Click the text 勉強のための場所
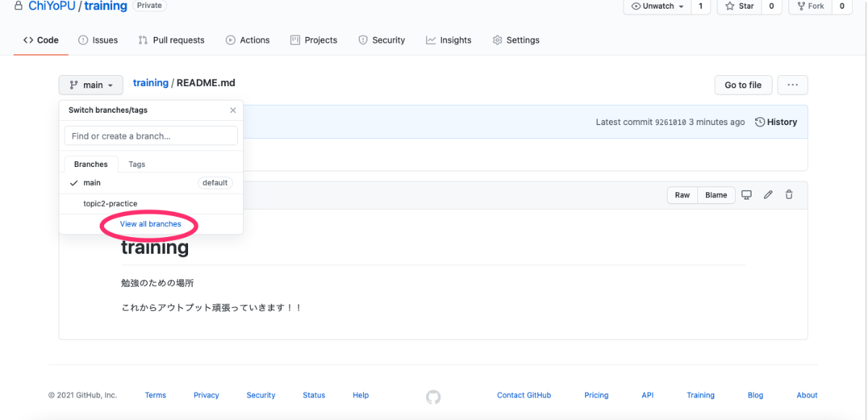The height and width of the screenshot is (420, 868). pos(158,283)
